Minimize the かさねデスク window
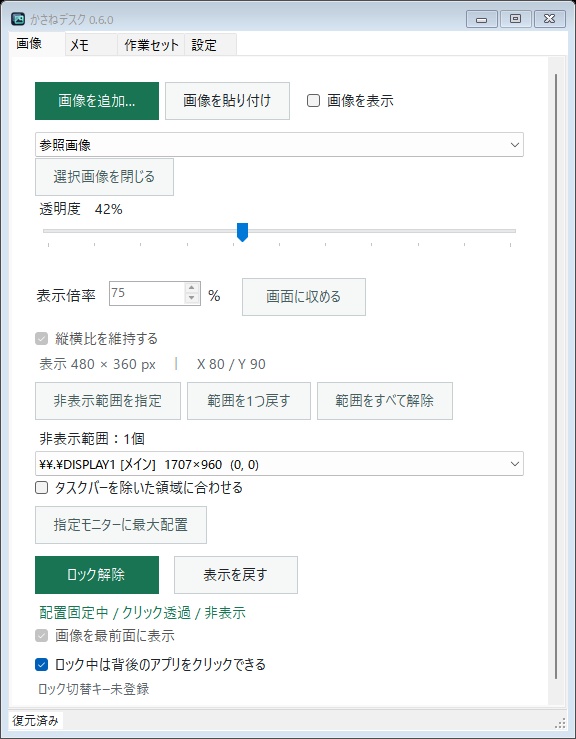This screenshot has width=576, height=739. click(x=482, y=19)
